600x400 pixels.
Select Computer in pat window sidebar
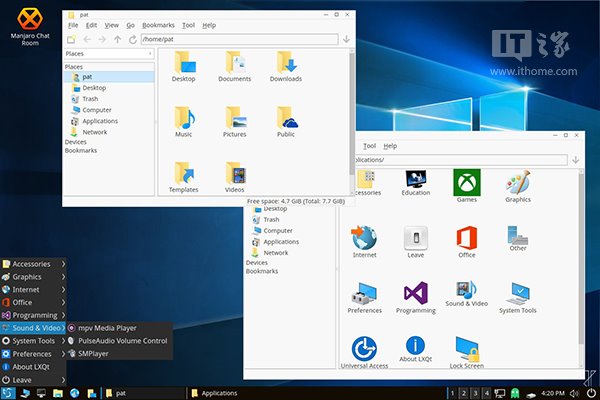(109, 110)
